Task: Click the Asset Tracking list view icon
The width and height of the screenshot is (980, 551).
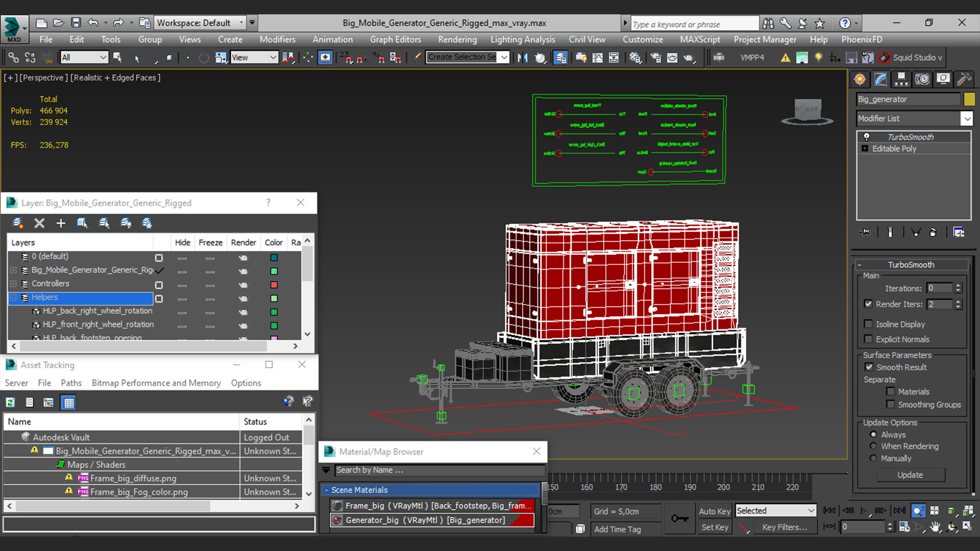Action: click(x=29, y=402)
